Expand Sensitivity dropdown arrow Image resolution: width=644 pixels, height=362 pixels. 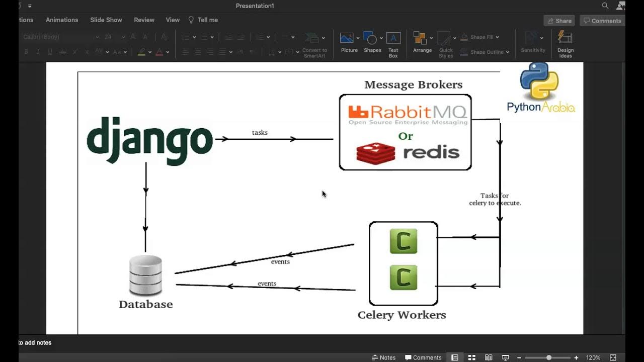tap(542, 38)
